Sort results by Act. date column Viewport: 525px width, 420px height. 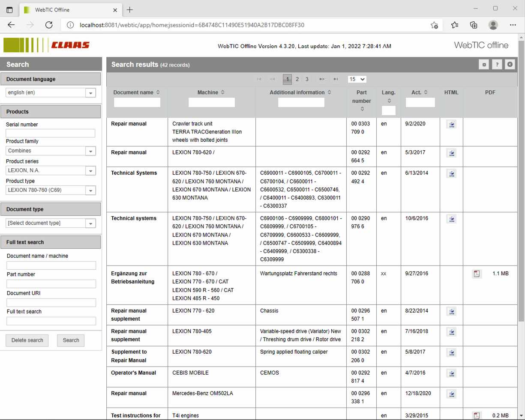(x=426, y=92)
